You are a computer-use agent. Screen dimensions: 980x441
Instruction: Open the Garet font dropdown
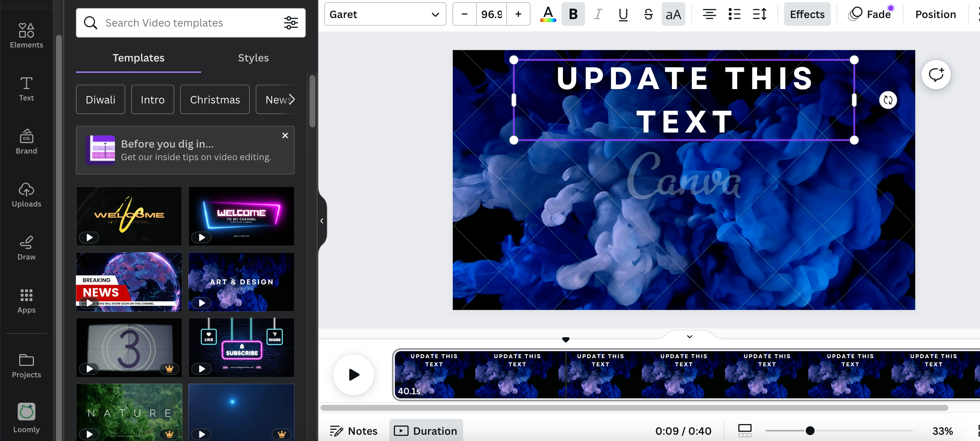click(385, 14)
